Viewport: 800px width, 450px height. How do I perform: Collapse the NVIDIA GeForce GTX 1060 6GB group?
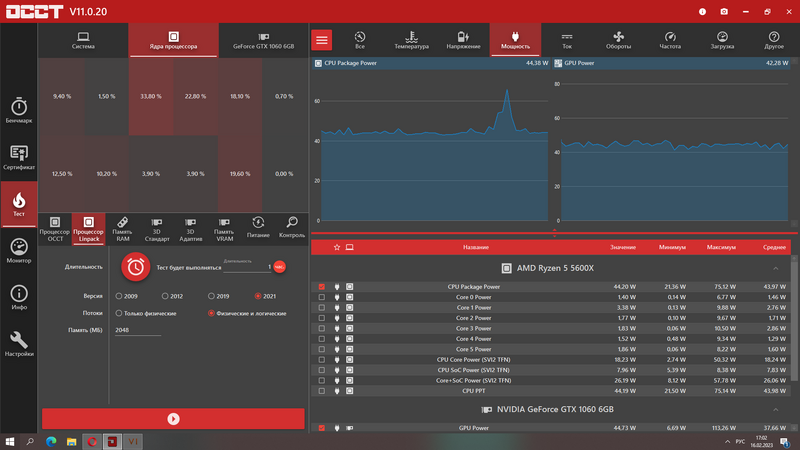776,409
